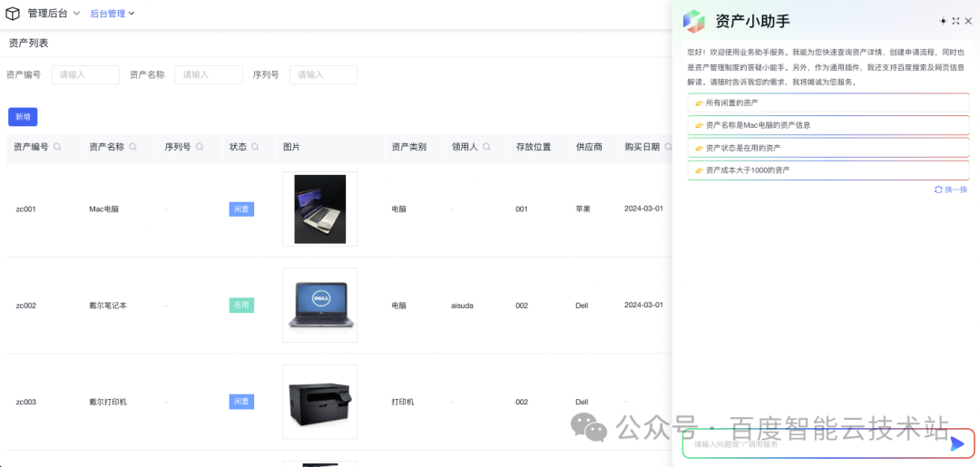Click the 图片 column header

(x=291, y=147)
